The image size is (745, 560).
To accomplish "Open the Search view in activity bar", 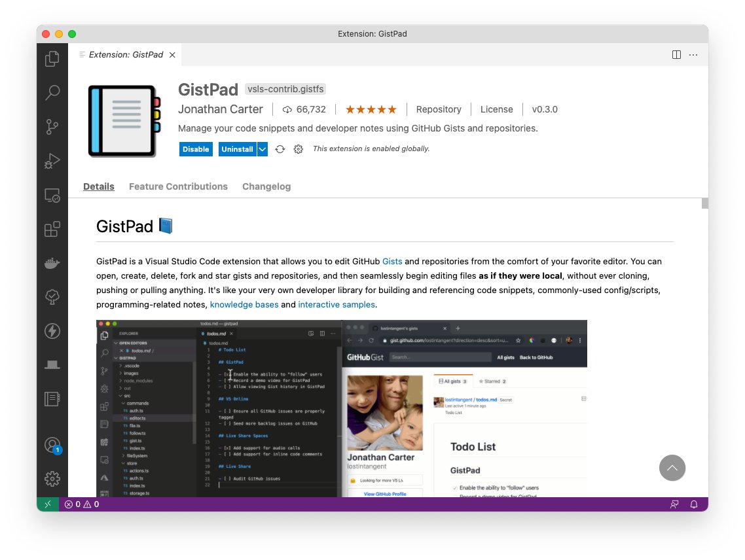I will pyautogui.click(x=52, y=93).
